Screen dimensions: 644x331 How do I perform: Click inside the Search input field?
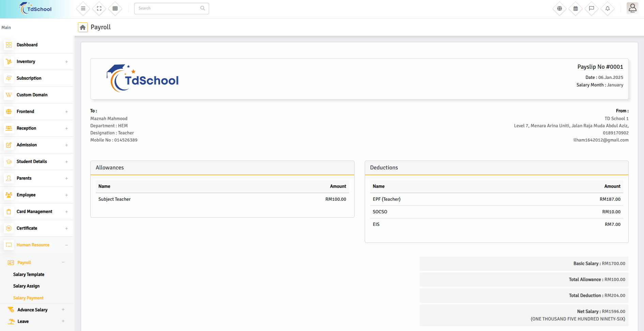[x=168, y=9]
